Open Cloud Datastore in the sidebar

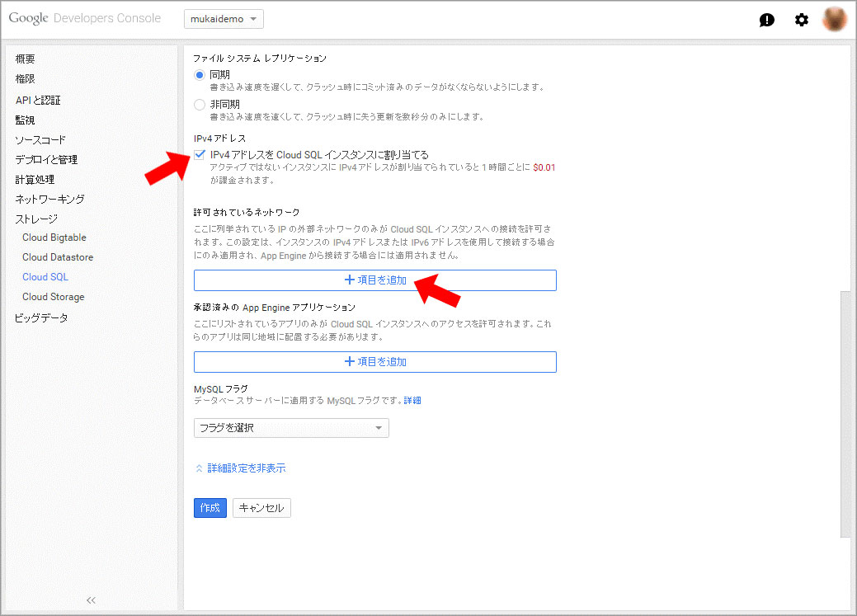[58, 257]
